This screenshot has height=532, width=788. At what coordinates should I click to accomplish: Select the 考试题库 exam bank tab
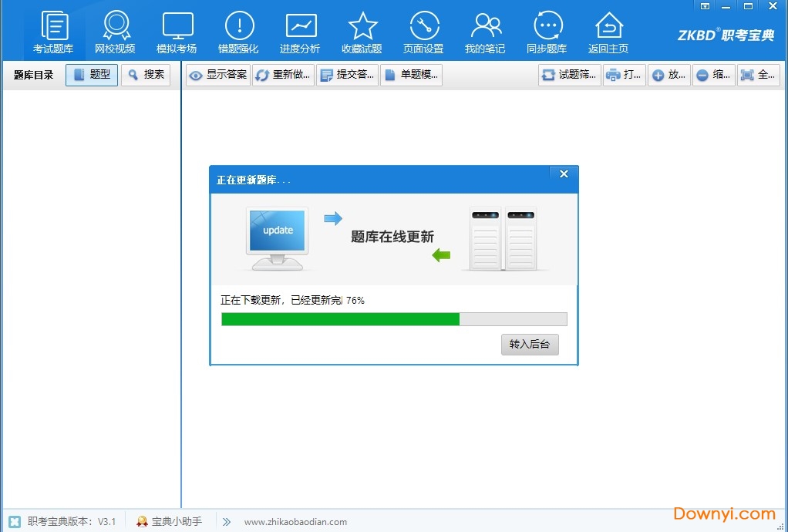54,31
